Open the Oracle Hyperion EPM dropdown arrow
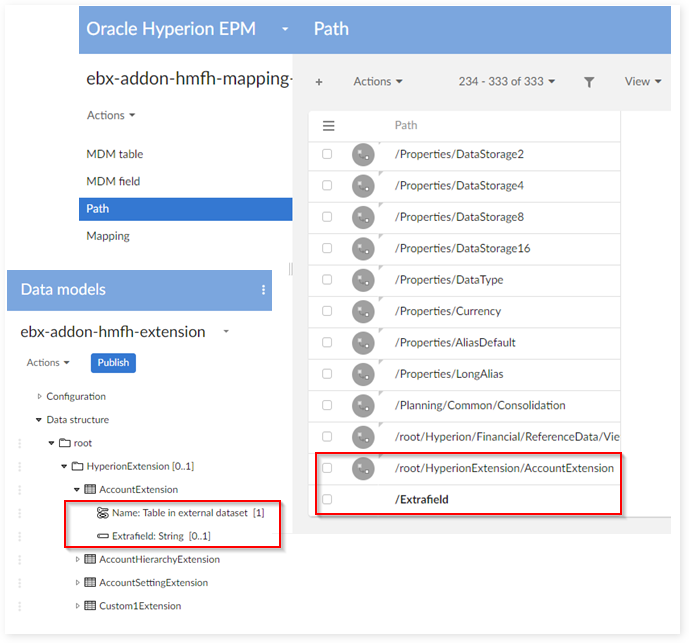This screenshot has width=689, height=643. pos(285,29)
